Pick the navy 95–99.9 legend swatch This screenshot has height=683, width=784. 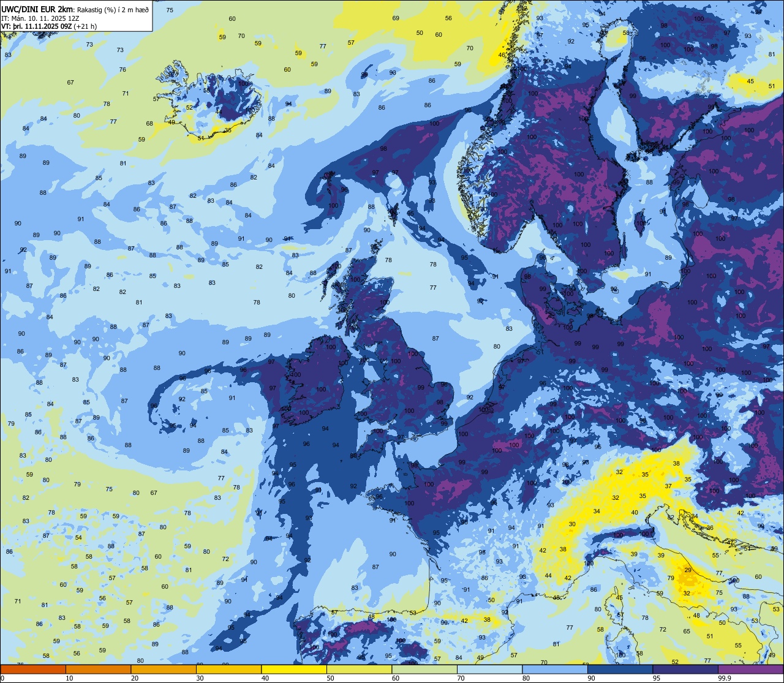[x=685, y=669]
